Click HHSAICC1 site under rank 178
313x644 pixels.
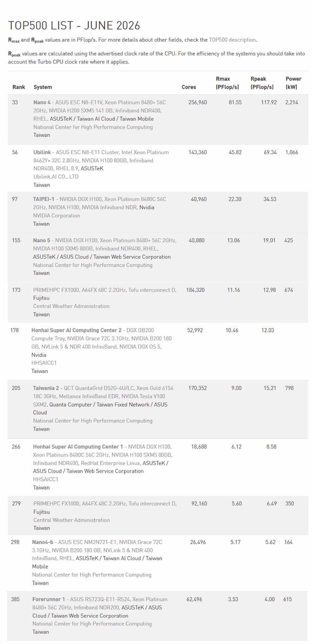(x=44, y=363)
